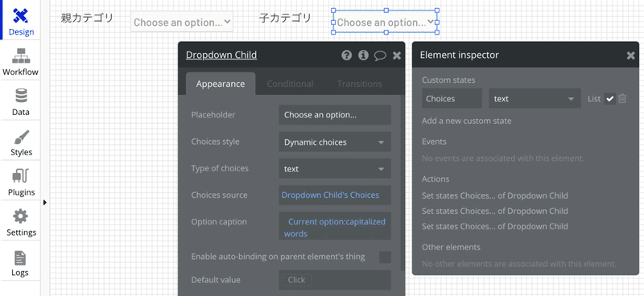The height and width of the screenshot is (296, 644).
Task: Delete the Choices custom state with trash icon
Action: coord(622,98)
